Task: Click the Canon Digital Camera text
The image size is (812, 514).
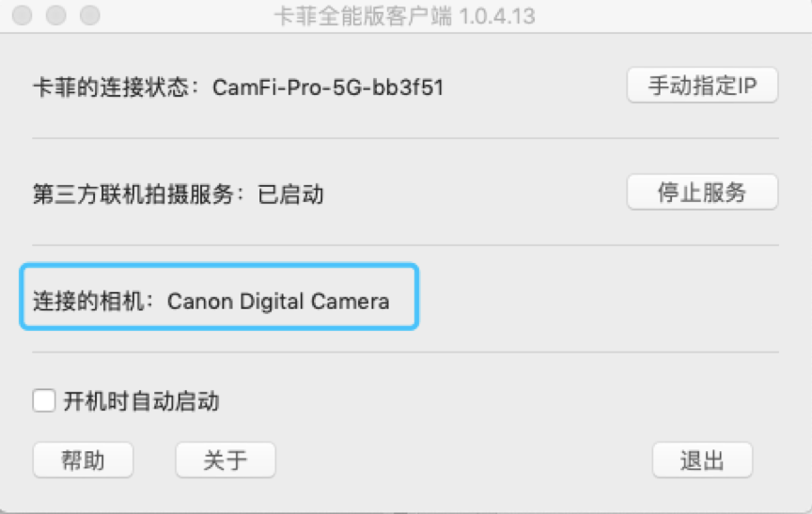Action: (x=278, y=302)
